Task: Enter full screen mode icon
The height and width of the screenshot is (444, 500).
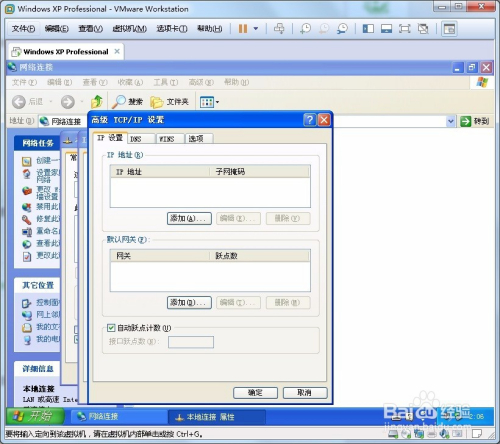Action: pos(405,29)
